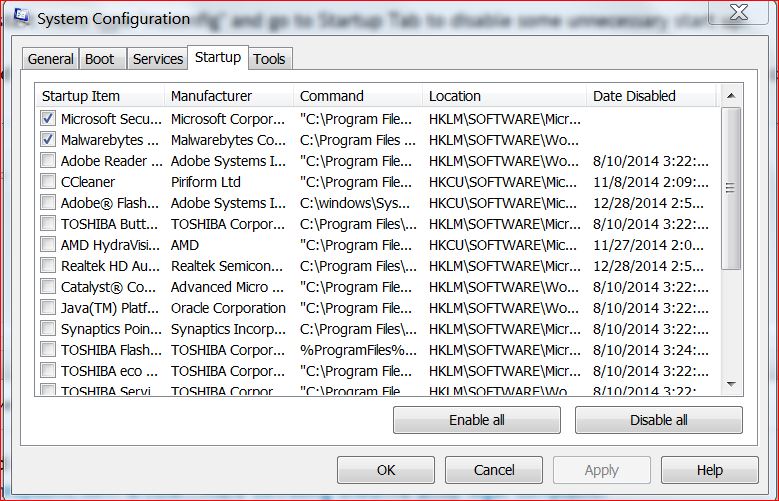
Task: Sort by Location column header
Action: pos(505,96)
